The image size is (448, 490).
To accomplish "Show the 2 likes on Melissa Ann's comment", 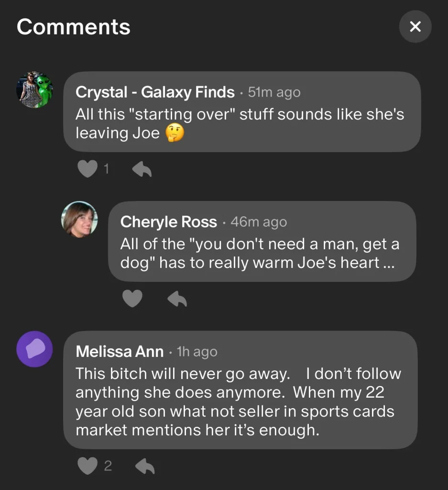I will click(108, 466).
